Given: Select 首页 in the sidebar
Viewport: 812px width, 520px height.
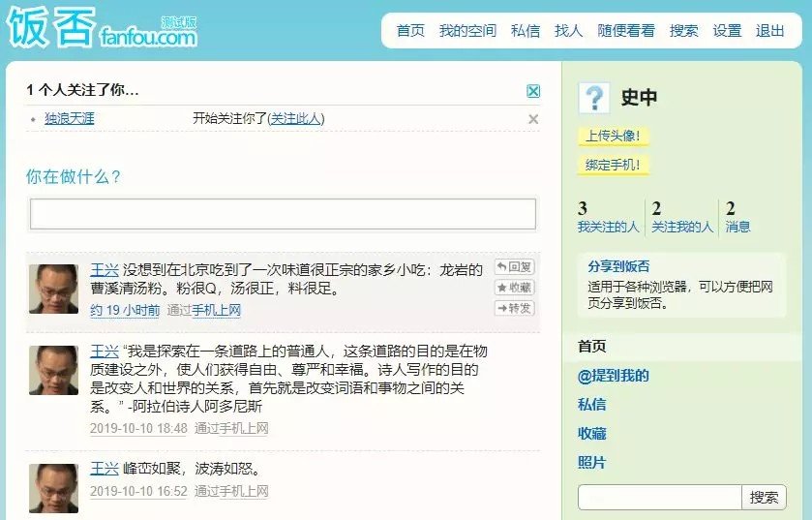Looking at the screenshot, I should (592, 346).
